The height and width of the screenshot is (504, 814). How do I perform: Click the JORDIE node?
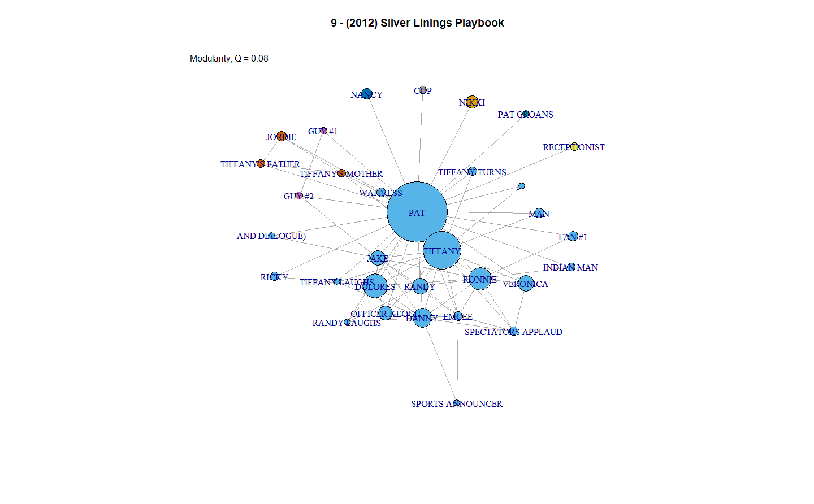[282, 136]
